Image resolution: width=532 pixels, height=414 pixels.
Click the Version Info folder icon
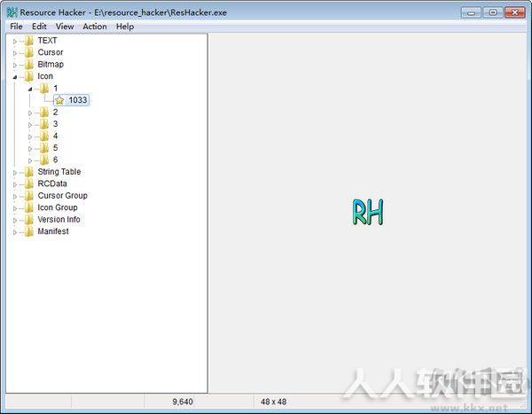tap(29, 220)
